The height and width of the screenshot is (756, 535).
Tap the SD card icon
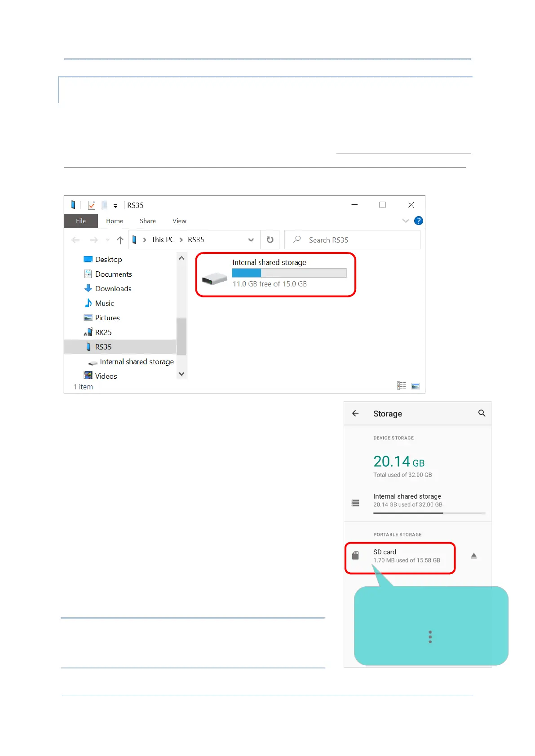355,556
